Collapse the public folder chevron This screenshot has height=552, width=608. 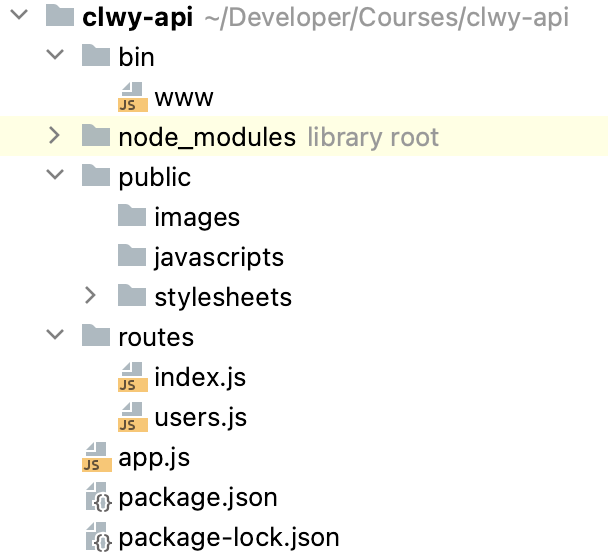point(55,175)
